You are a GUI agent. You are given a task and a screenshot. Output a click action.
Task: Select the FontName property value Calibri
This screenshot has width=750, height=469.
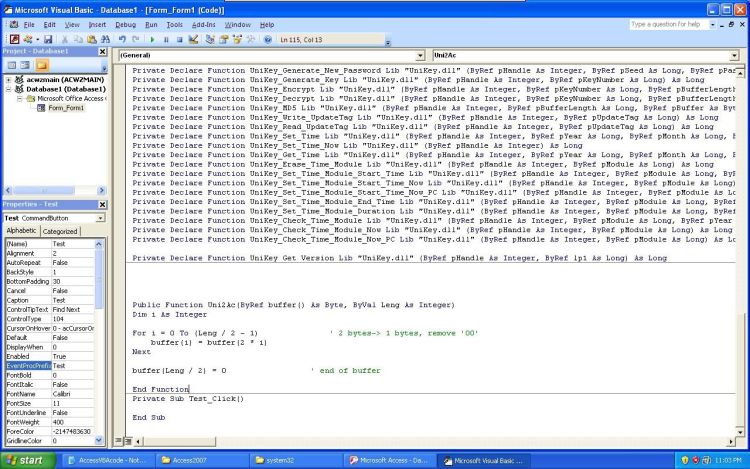click(73, 394)
